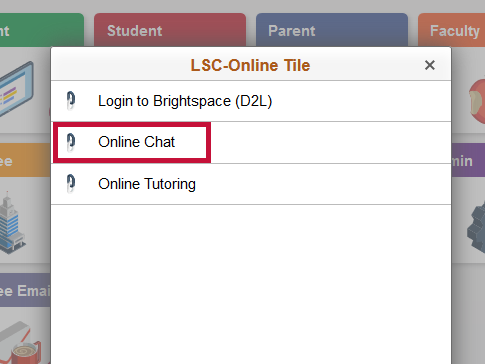Click the purple Employee Email tile header
485x364 pixels.
click(25, 290)
